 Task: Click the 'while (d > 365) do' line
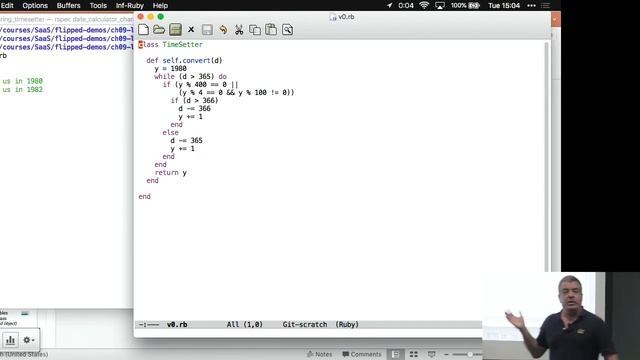click(190, 76)
